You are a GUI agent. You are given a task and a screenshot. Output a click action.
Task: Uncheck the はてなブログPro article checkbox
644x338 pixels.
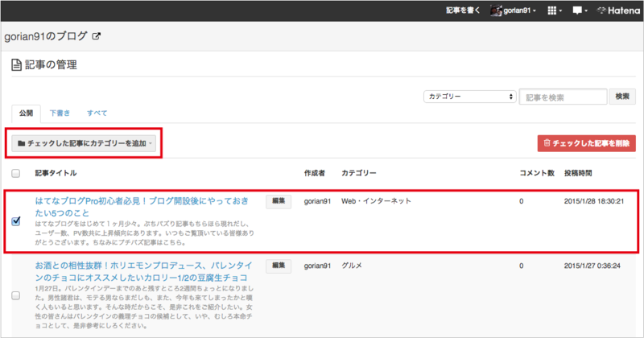15,221
